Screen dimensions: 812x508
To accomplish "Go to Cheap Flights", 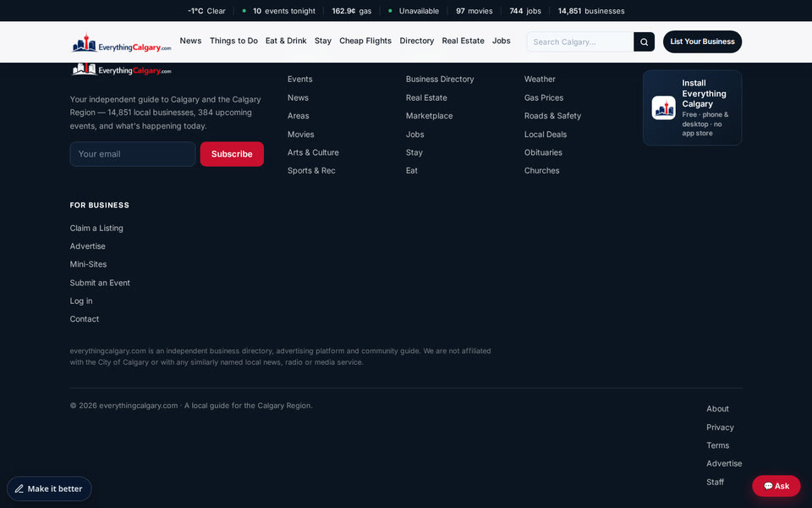I will 365,41.
